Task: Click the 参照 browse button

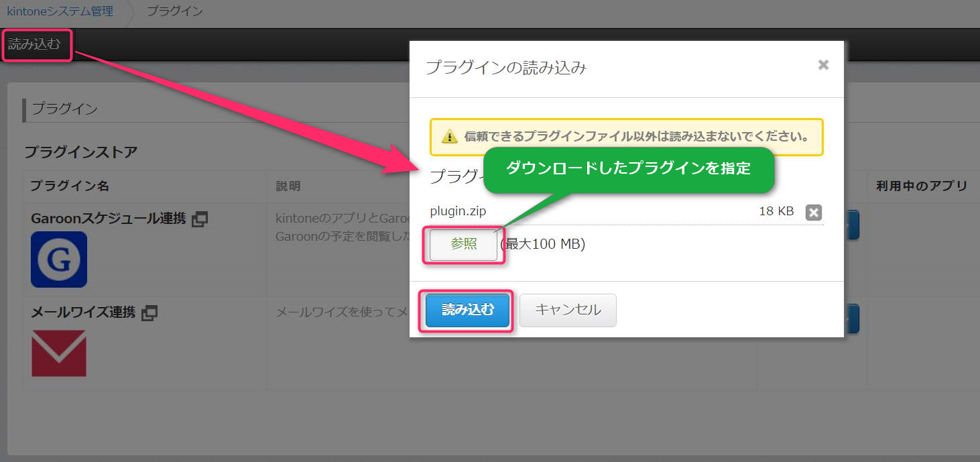Action: [x=463, y=244]
